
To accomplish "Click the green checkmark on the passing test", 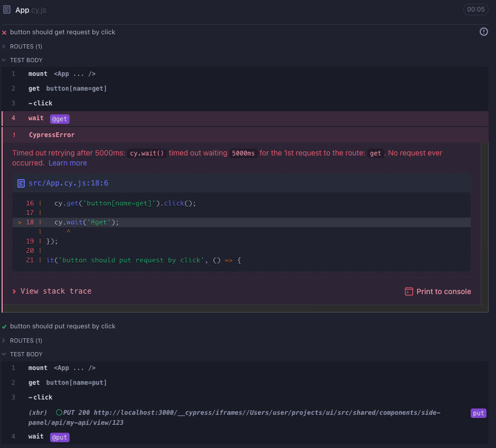I will click(4, 326).
